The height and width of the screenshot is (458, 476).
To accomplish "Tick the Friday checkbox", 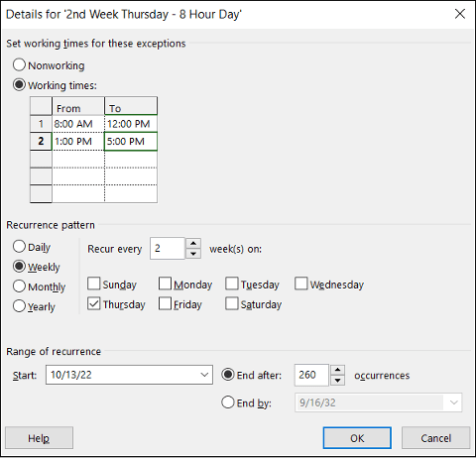I will click(x=165, y=303).
